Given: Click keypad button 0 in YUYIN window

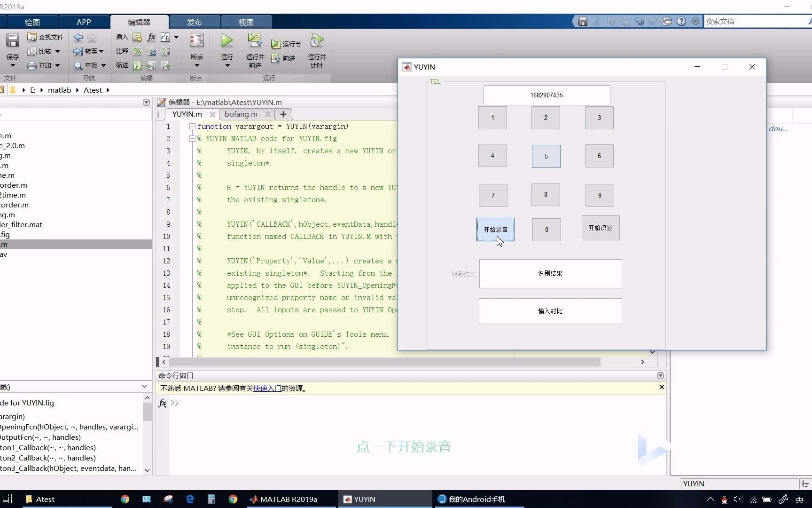Looking at the screenshot, I should (x=547, y=230).
